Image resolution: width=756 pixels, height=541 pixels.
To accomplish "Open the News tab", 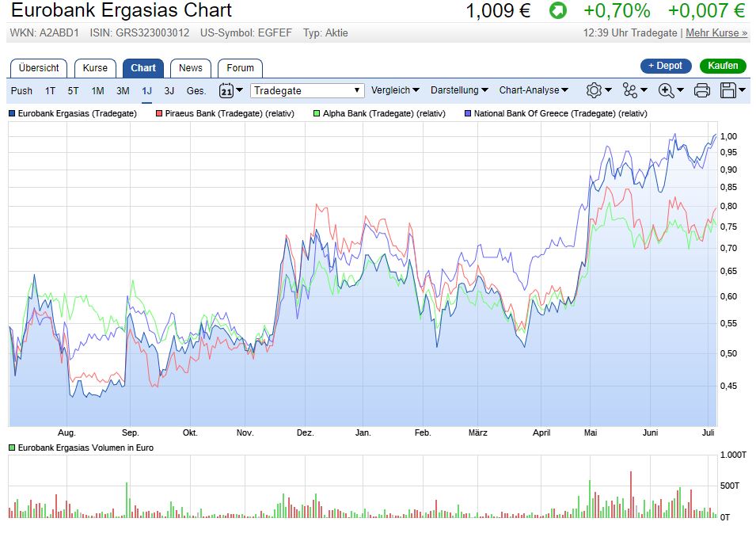I will click(x=191, y=68).
